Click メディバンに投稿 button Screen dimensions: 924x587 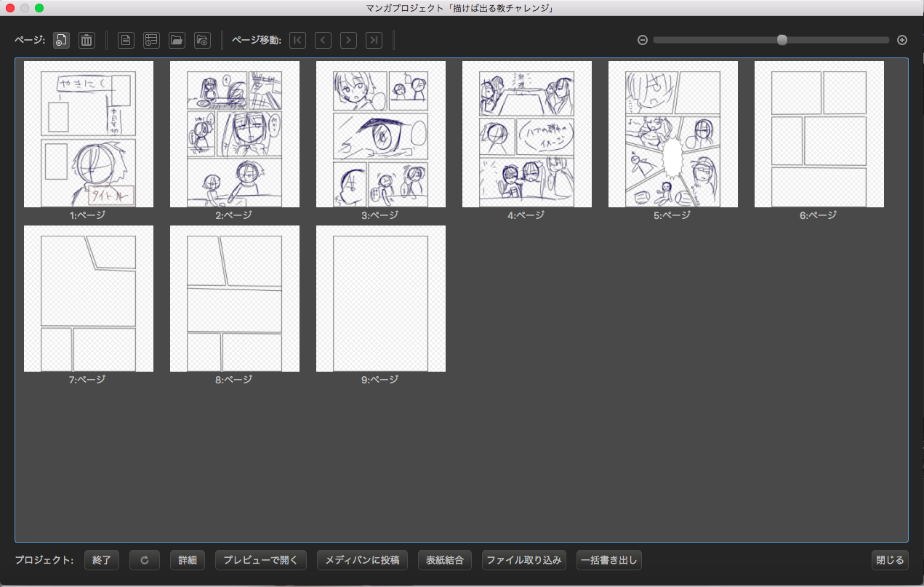coord(362,560)
